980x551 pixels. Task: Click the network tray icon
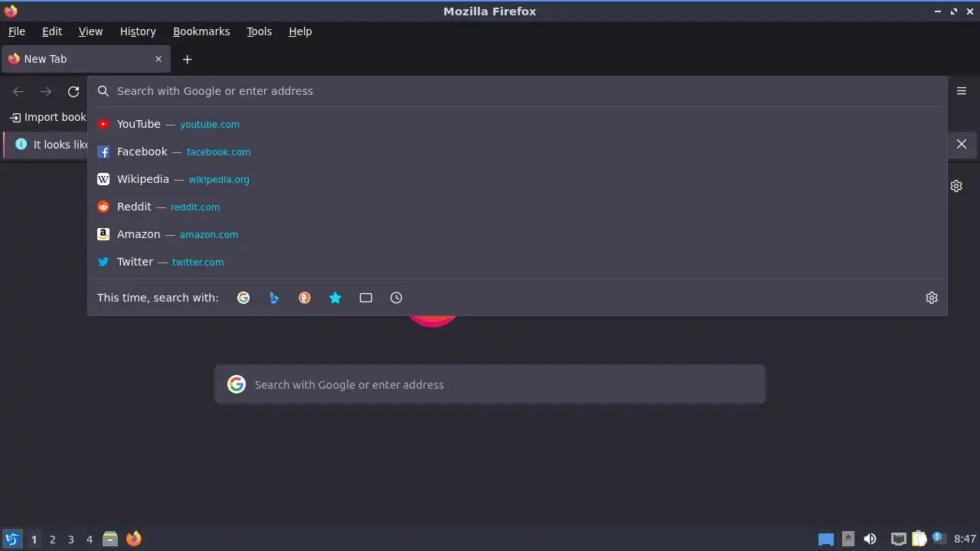pos(899,539)
